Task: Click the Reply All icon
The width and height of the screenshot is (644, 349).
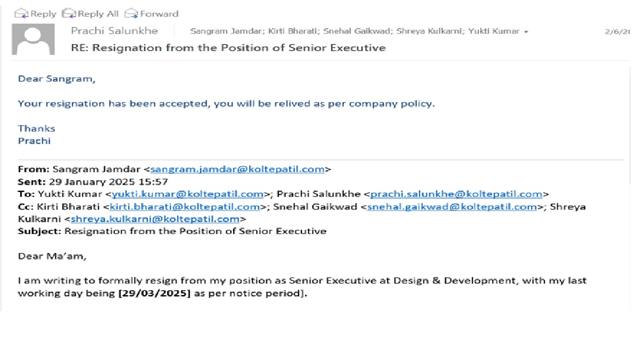Action: 69,13
